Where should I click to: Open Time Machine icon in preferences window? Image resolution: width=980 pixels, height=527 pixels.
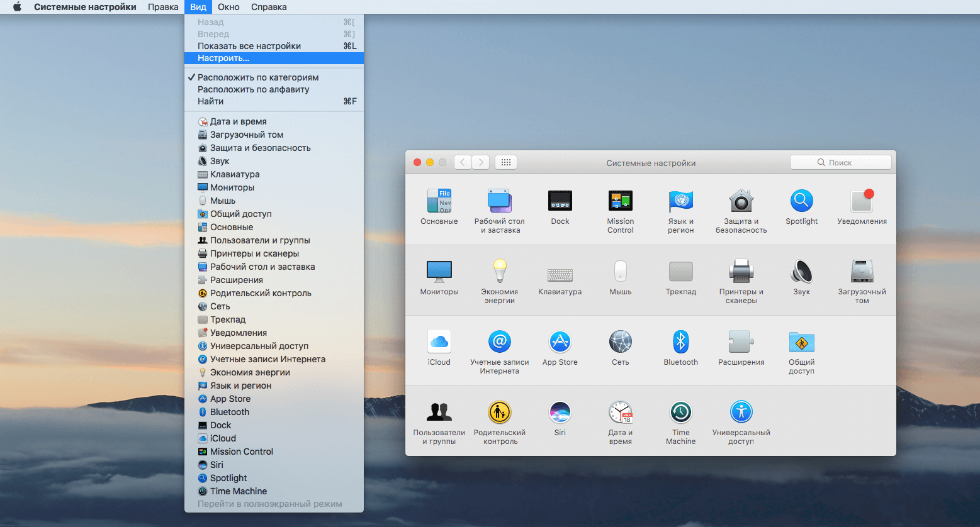[x=681, y=413]
